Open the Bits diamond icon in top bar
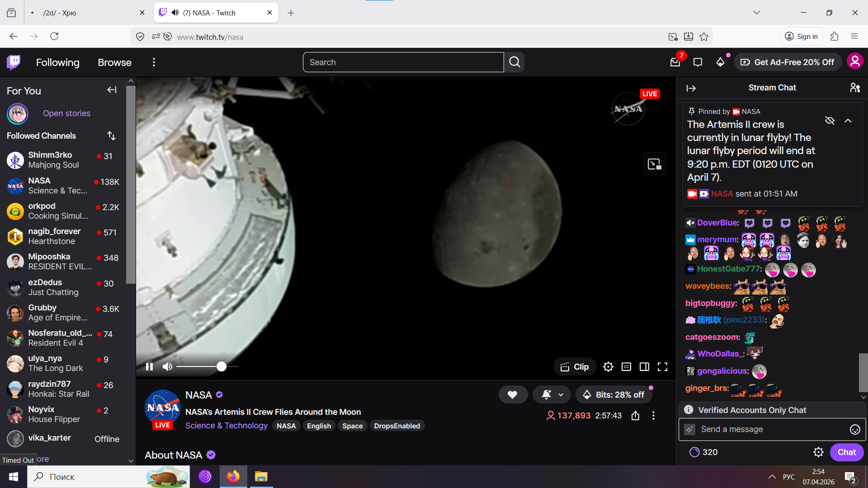 tap(720, 62)
